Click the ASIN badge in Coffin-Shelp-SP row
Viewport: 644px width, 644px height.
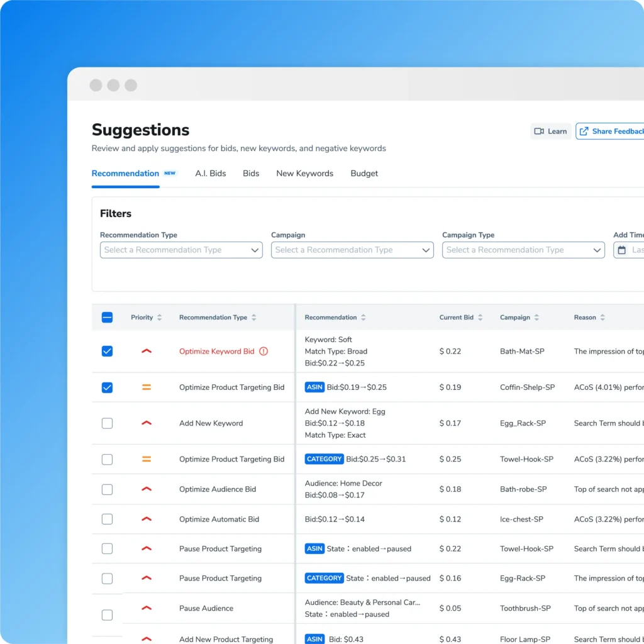pyautogui.click(x=314, y=387)
